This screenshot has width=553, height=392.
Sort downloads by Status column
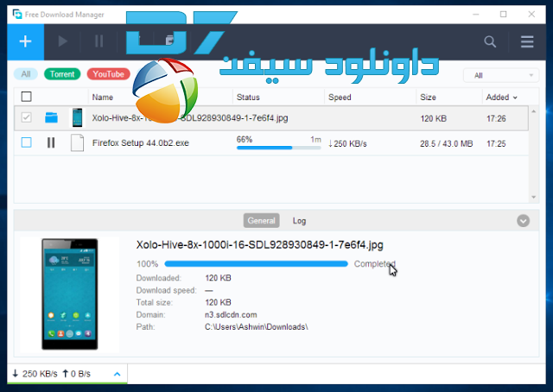248,98
